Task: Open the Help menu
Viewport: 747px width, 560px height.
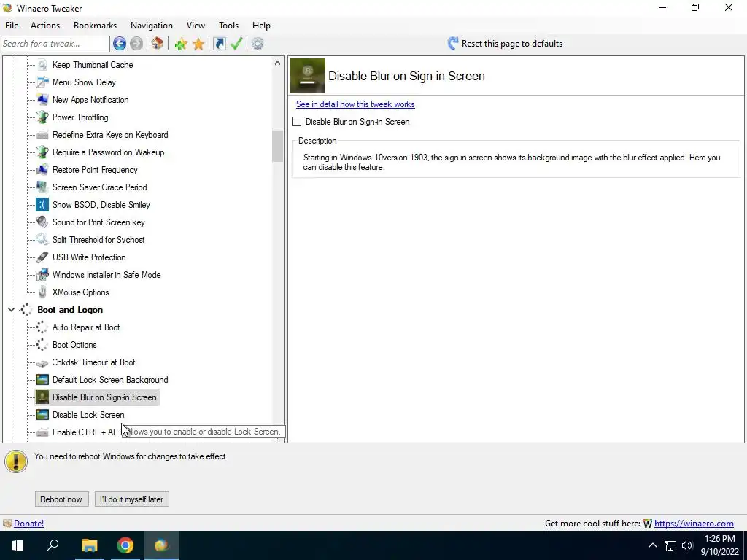Action: tap(261, 26)
